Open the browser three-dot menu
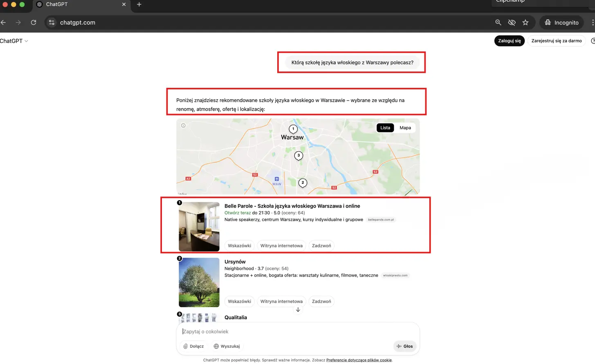Viewport: 595px width, 364px height. pyautogui.click(x=593, y=22)
